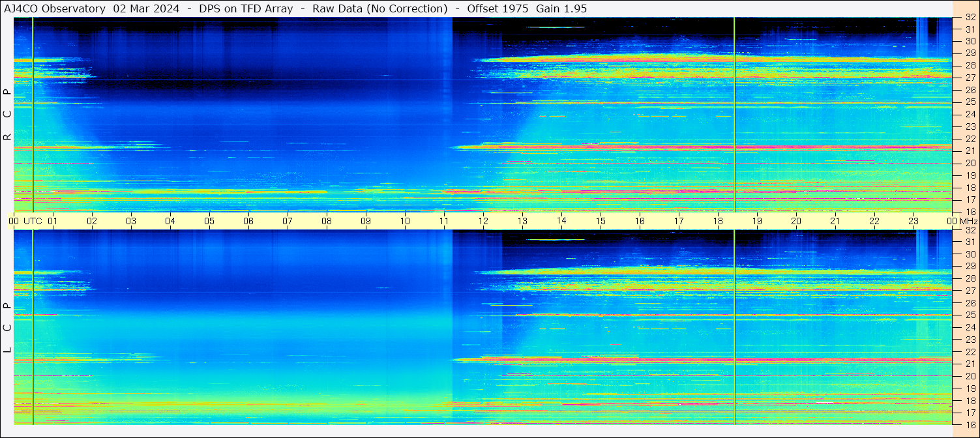980x438 pixels.
Task: Click the LCP vertical panel label
Action: [7, 328]
